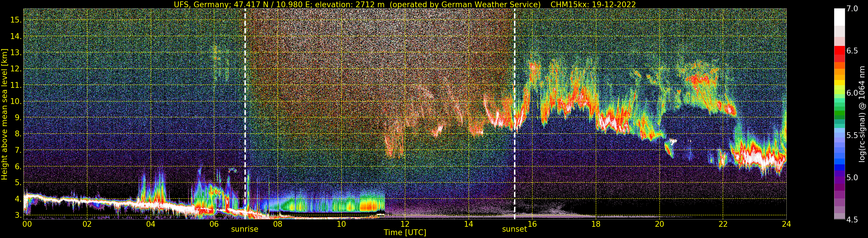868x238 pixels.
Task: Click time tick '02' on the x-axis
Action: point(87,224)
